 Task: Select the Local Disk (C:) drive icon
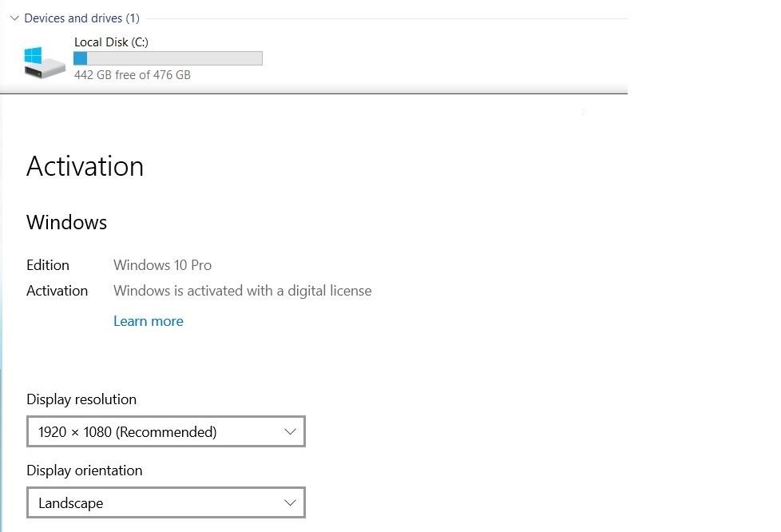45,63
